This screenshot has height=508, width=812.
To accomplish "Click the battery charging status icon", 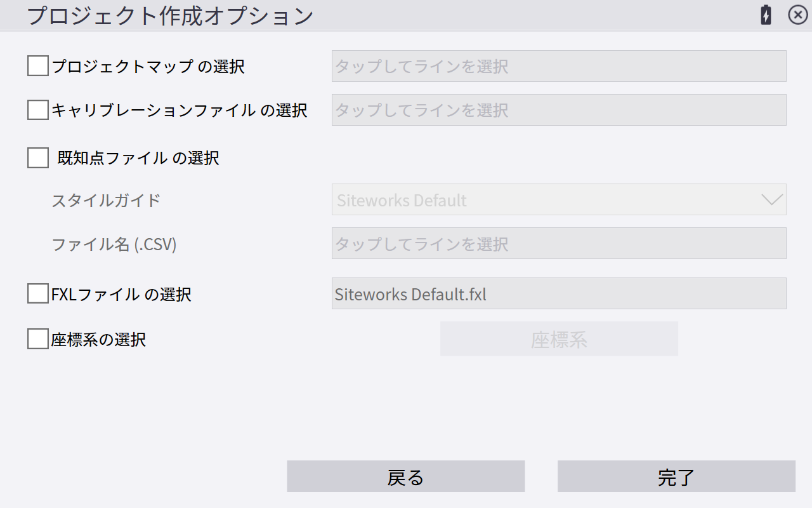I will pos(766,15).
